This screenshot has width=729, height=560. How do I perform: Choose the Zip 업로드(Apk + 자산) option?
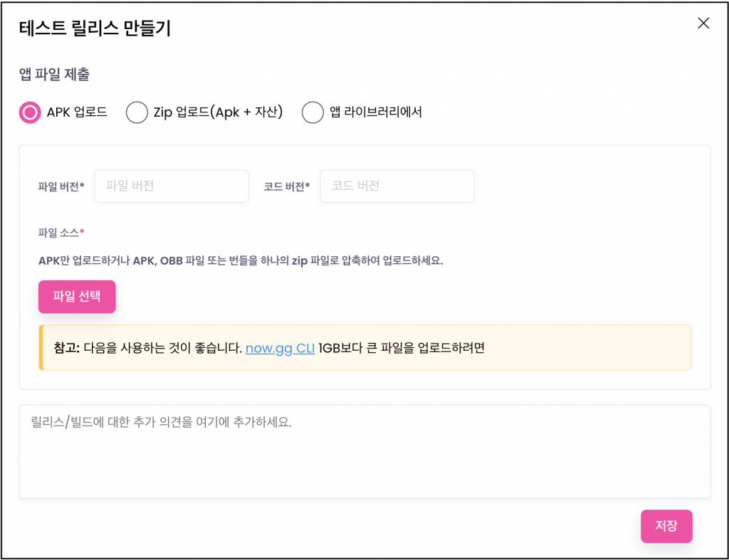point(137,112)
